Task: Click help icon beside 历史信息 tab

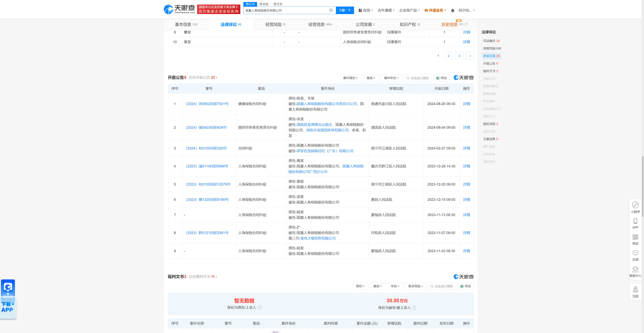Action: 466,24
